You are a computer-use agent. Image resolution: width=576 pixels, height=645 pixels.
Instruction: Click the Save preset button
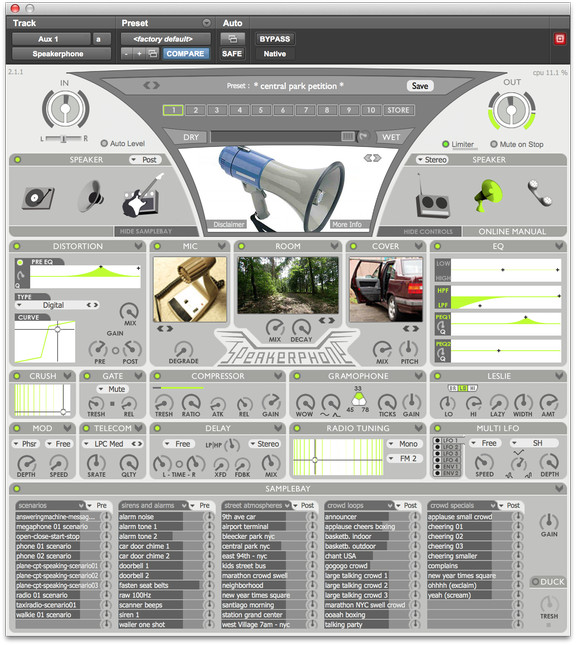pyautogui.click(x=420, y=86)
